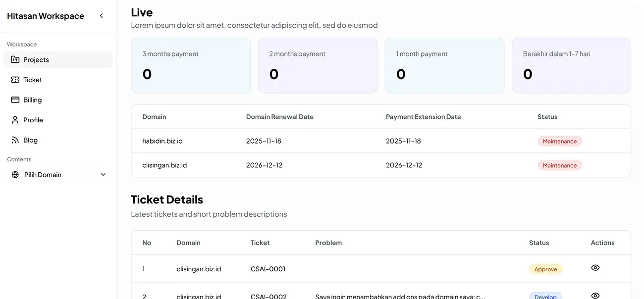This screenshot has width=644, height=299.
Task: View ticket CSAI-0001 with the eye icon
Action: [595, 268]
